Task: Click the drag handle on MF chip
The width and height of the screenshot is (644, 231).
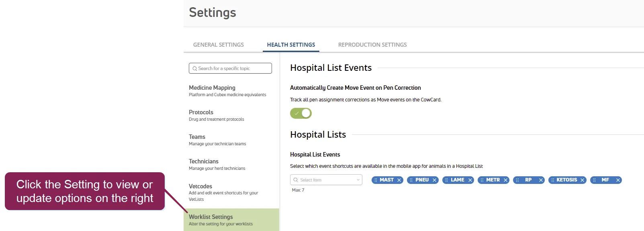Action: click(594, 180)
